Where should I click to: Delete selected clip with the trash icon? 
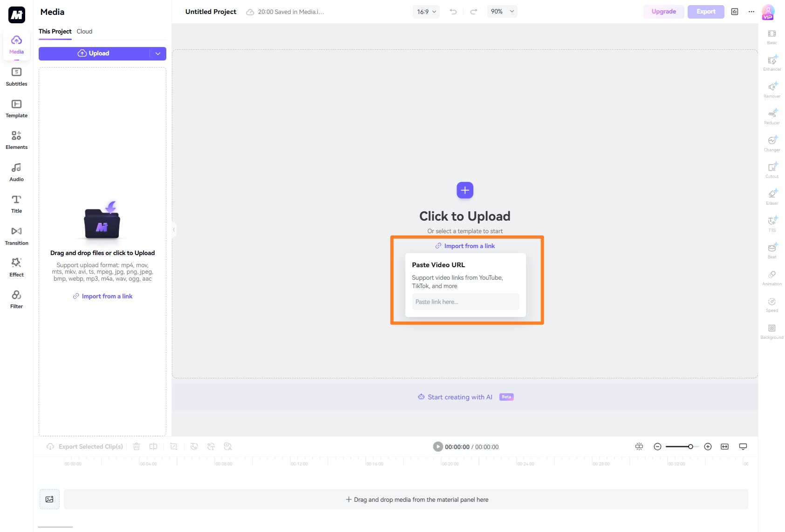tap(137, 446)
